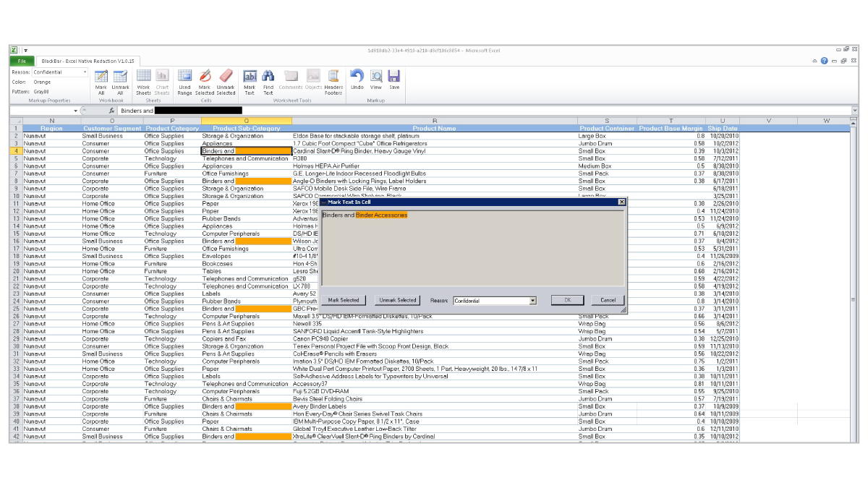Click OK in Mark Text In Cell dialog
Screen dimensions: 868x488
pos(568,300)
